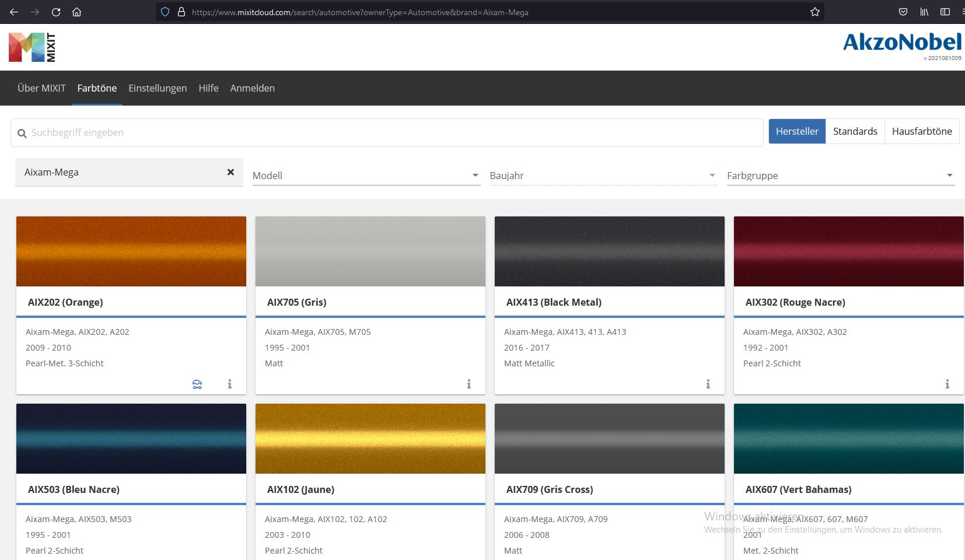Screen dimensions: 965x560
Task: Select the AIX705 Gris color swatch
Action: 370,251
